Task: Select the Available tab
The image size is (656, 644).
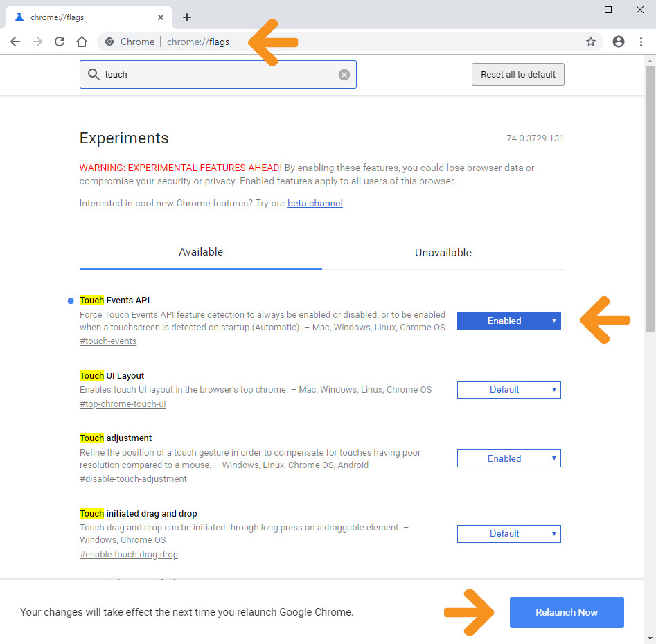Action: [201, 253]
